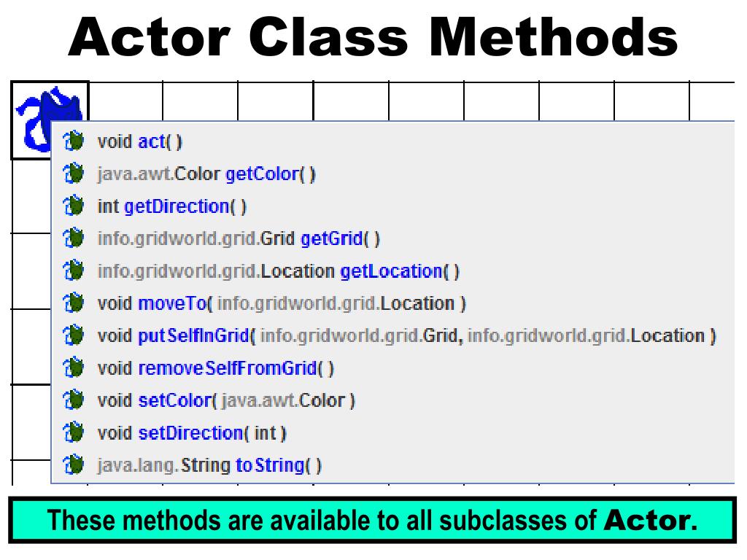Choose setColor(java.awt.Color) method
This screenshot has height=560, width=747.
[x=393, y=400]
